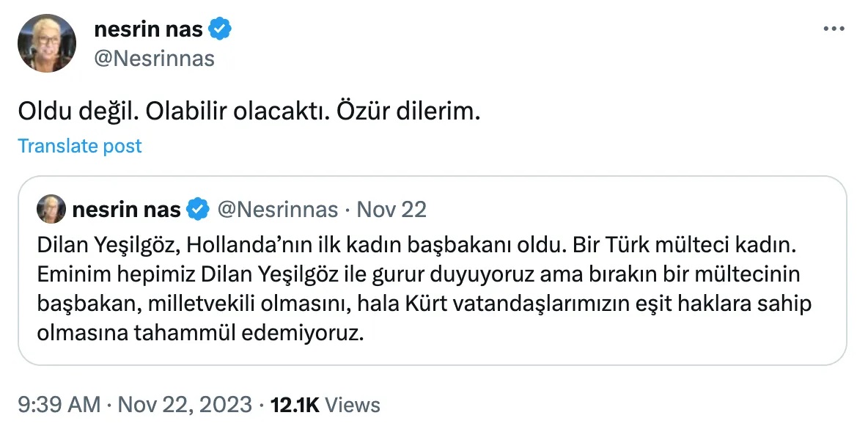Click the @Nesrinnas handle in the quoted post

click(x=278, y=210)
